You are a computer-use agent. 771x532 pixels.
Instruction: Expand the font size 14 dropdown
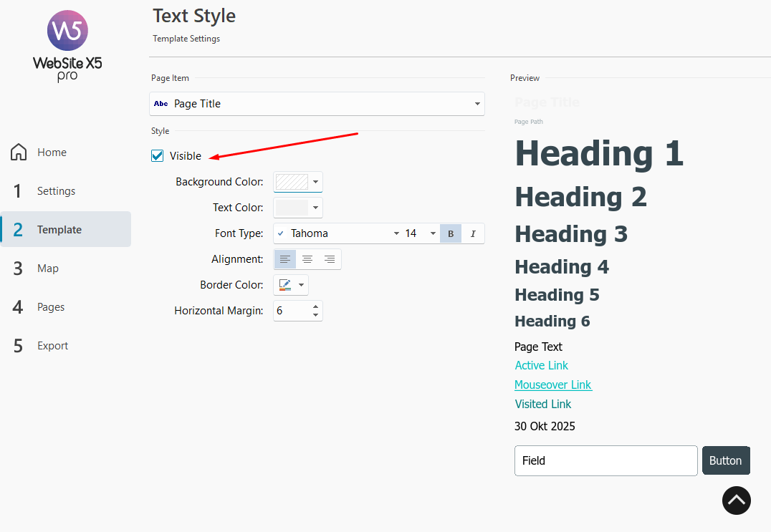click(x=420, y=233)
